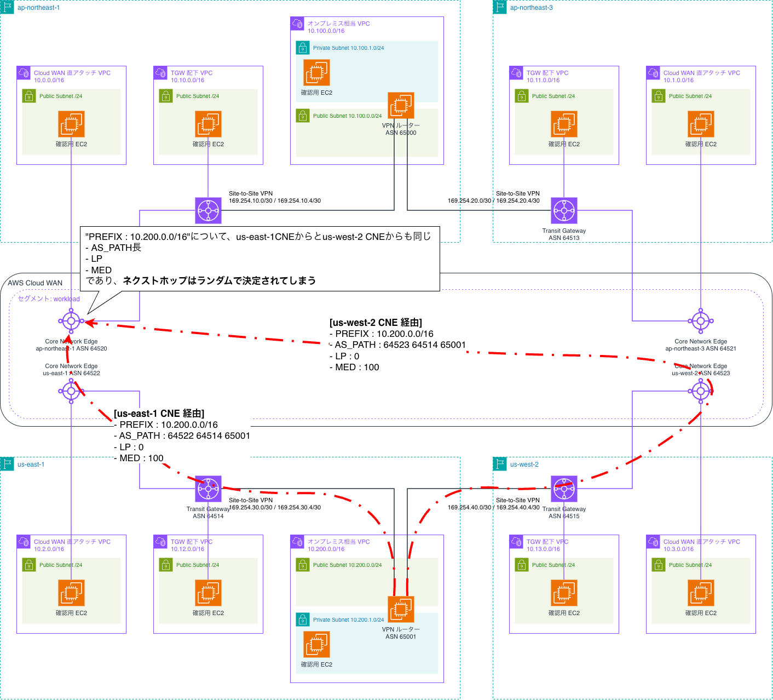The height and width of the screenshot is (700, 773).
Task: Click the Site-to-Site VPN 169.254.10.0/30 label
Action: coord(275,197)
